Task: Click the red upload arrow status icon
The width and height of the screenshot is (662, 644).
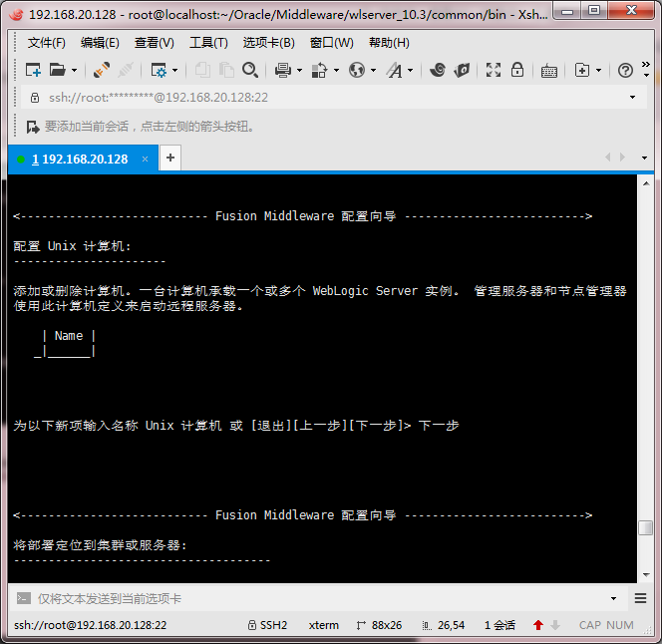Action: pyautogui.click(x=538, y=625)
